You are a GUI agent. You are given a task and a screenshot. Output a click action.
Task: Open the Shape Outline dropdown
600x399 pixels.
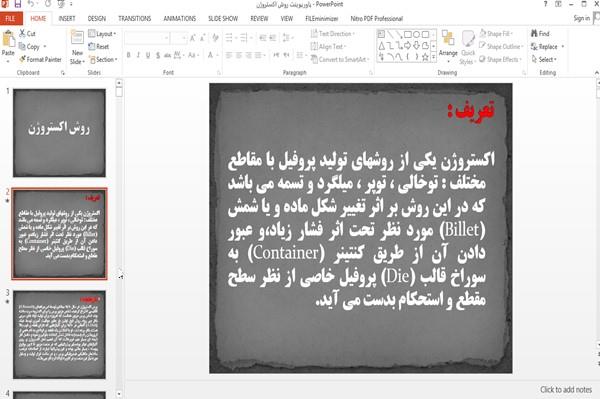coord(501,47)
